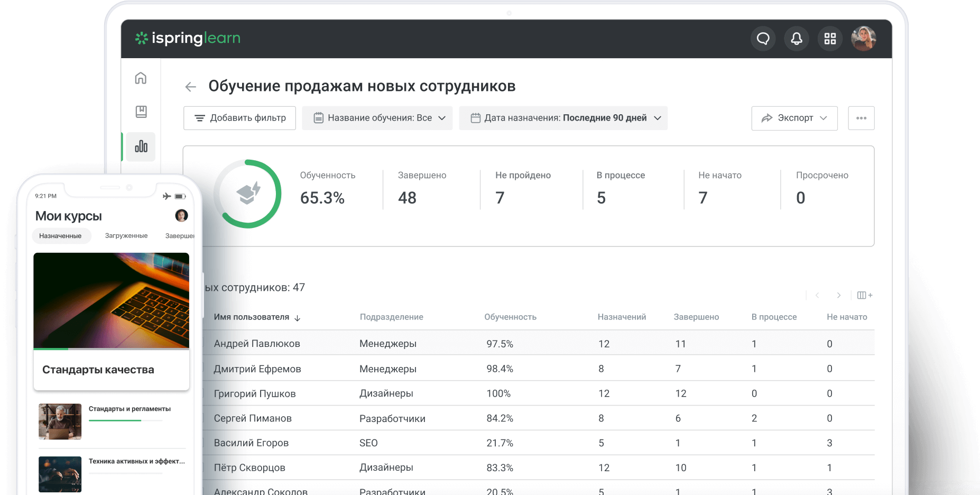The width and height of the screenshot is (980, 495).
Task: Click Разработчики in Сергей Пиманов row
Action: pos(392,418)
